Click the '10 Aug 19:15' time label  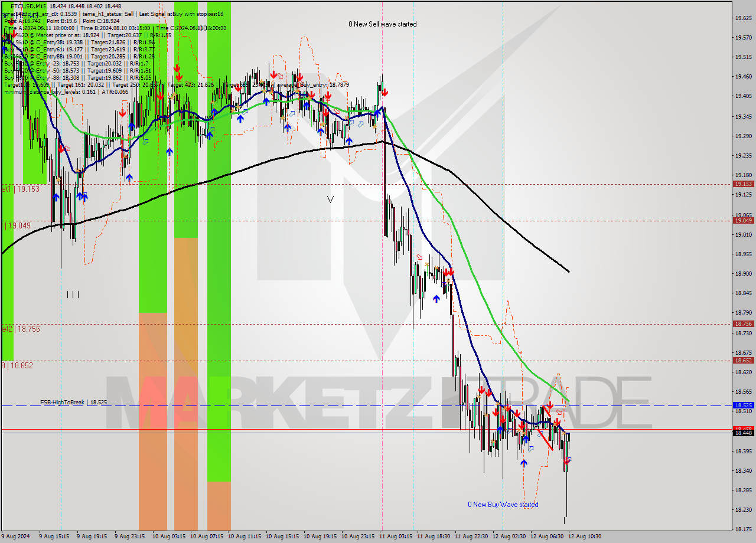click(x=320, y=537)
